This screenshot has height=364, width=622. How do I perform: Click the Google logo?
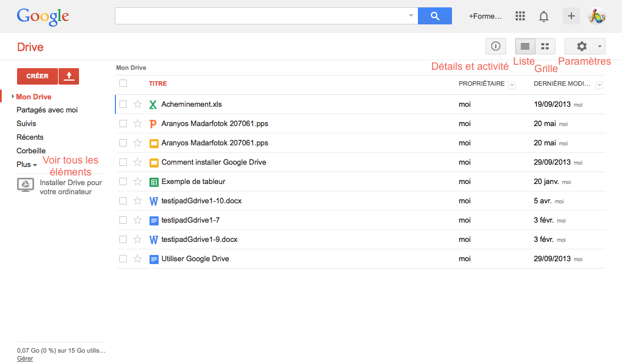coord(43,16)
